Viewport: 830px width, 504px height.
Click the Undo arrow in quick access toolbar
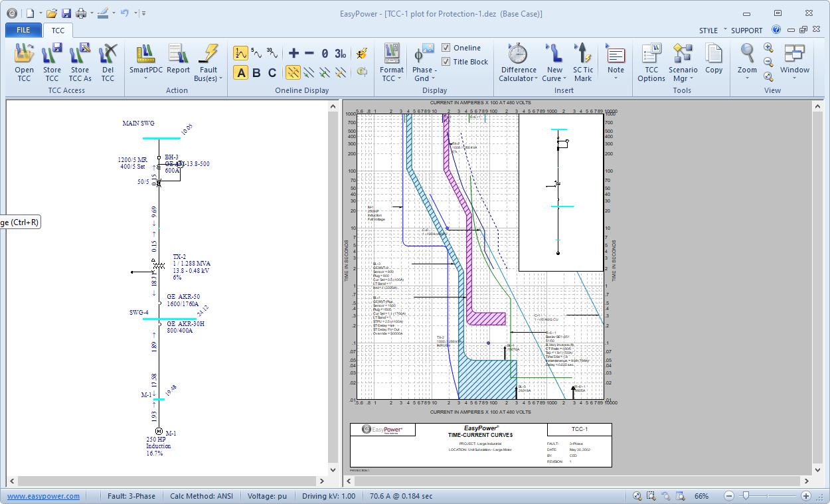point(124,13)
